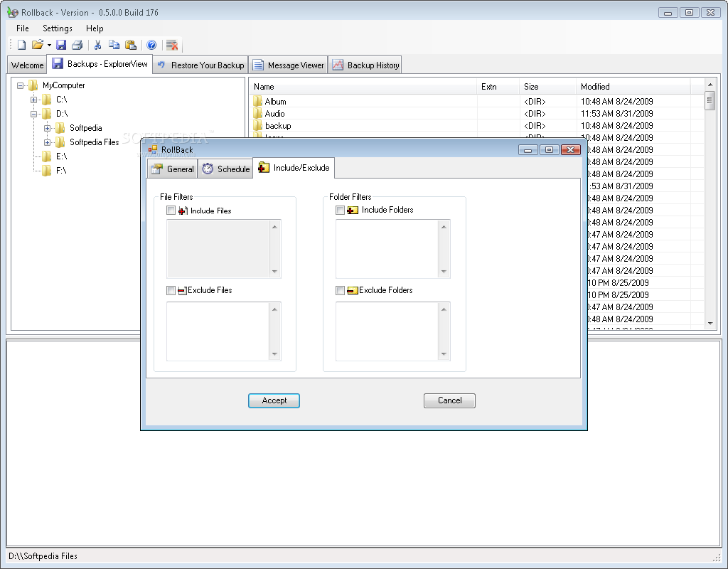Click Exclude Folders list scroll-up arrow
Image resolution: width=728 pixels, height=569 pixels.
pyautogui.click(x=444, y=309)
